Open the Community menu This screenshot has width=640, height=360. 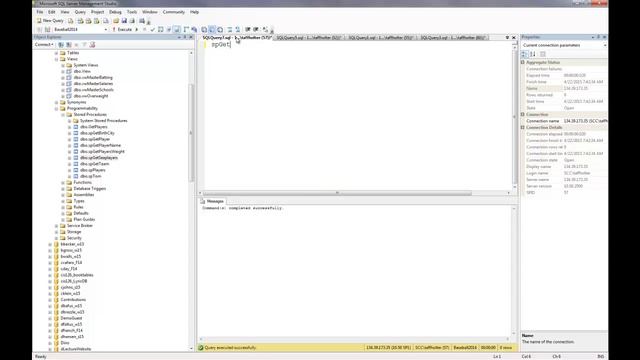[174, 12]
